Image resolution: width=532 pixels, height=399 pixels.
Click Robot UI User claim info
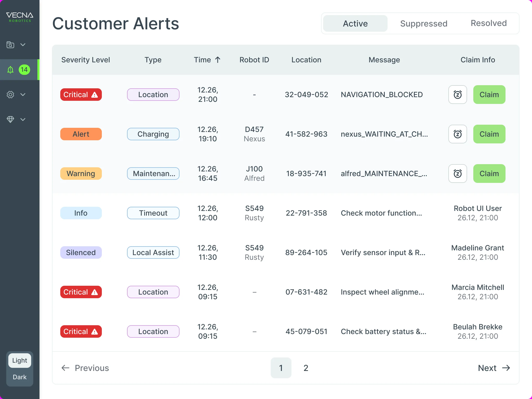pos(478,213)
